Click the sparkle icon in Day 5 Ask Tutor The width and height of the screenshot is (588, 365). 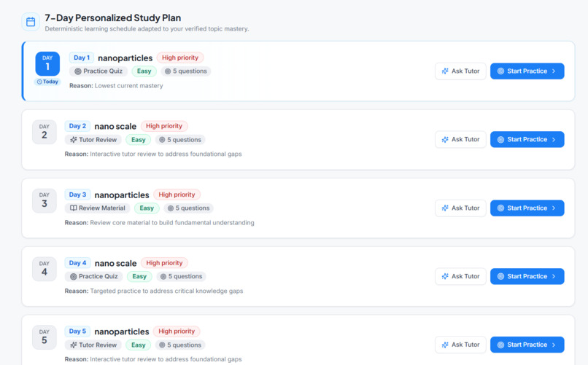445,345
